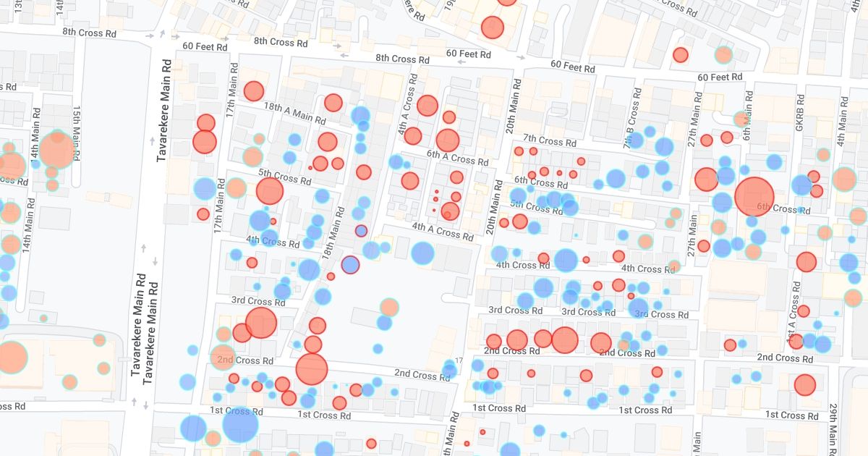Click the 18th A Main Rd label
The image size is (868, 456).
pos(289,111)
